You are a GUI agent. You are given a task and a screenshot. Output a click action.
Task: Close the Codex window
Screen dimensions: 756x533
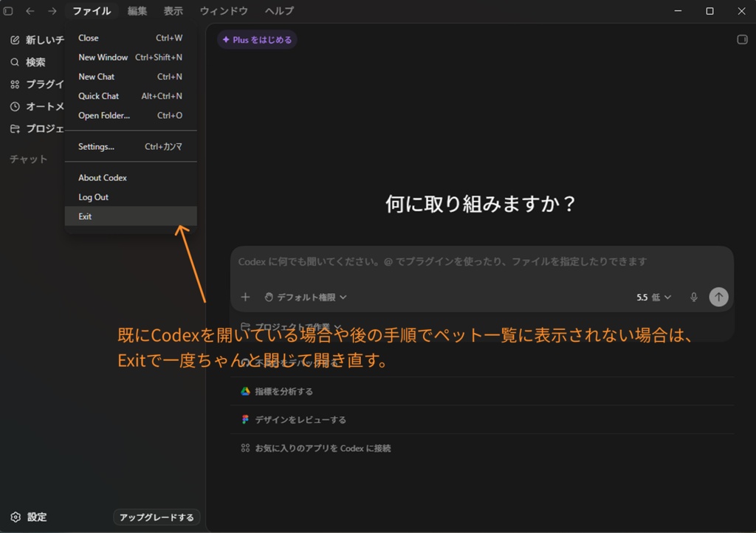741,10
